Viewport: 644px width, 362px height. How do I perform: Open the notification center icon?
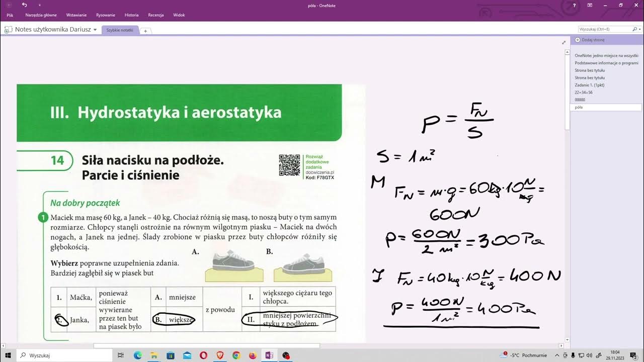pos(634,355)
